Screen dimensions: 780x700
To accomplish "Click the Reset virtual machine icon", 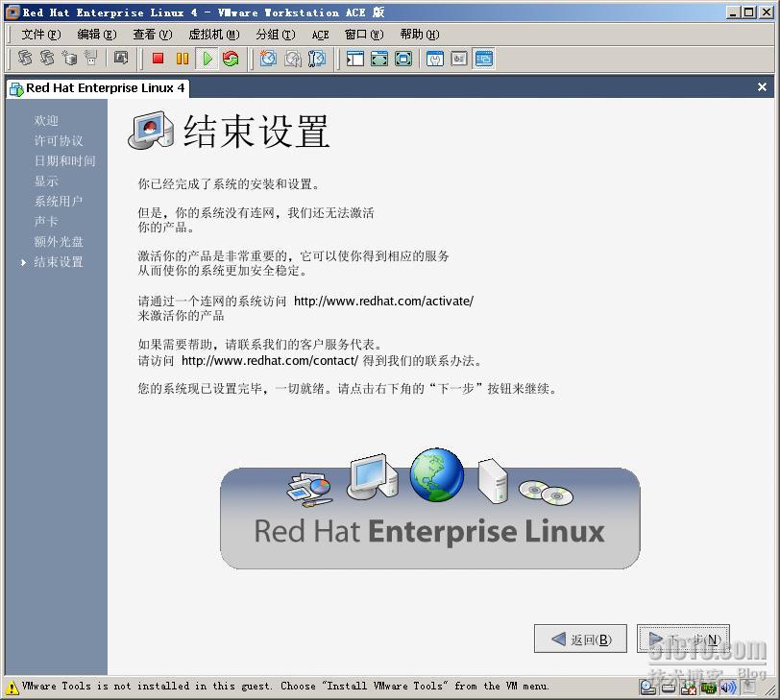I will point(231,59).
